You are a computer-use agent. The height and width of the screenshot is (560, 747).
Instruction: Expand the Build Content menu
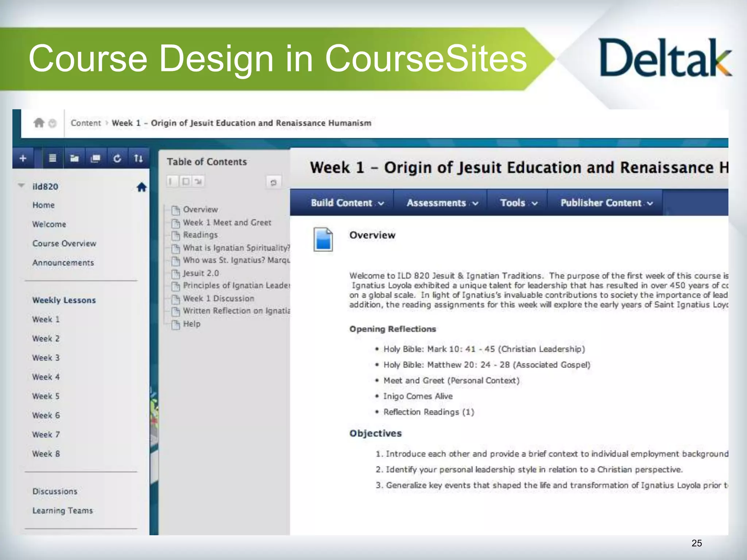click(x=347, y=203)
